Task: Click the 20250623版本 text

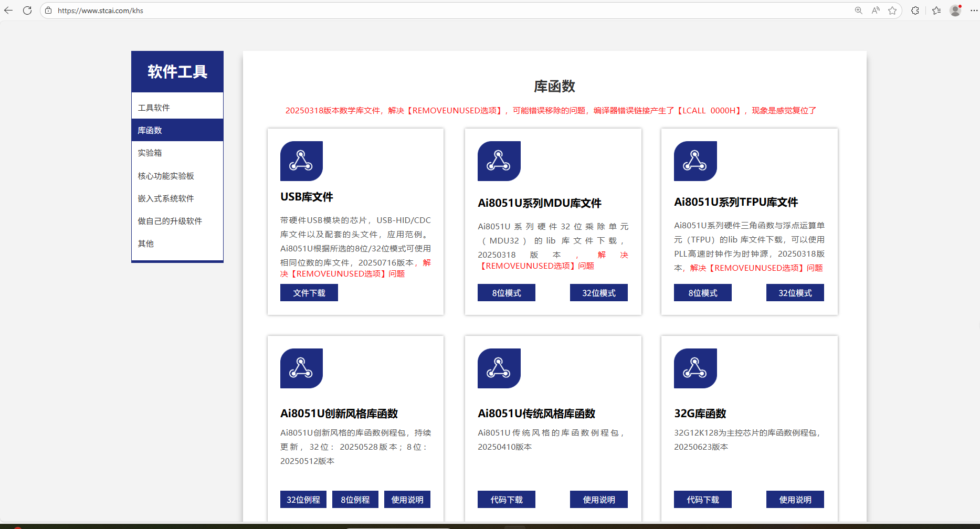Action: click(701, 447)
